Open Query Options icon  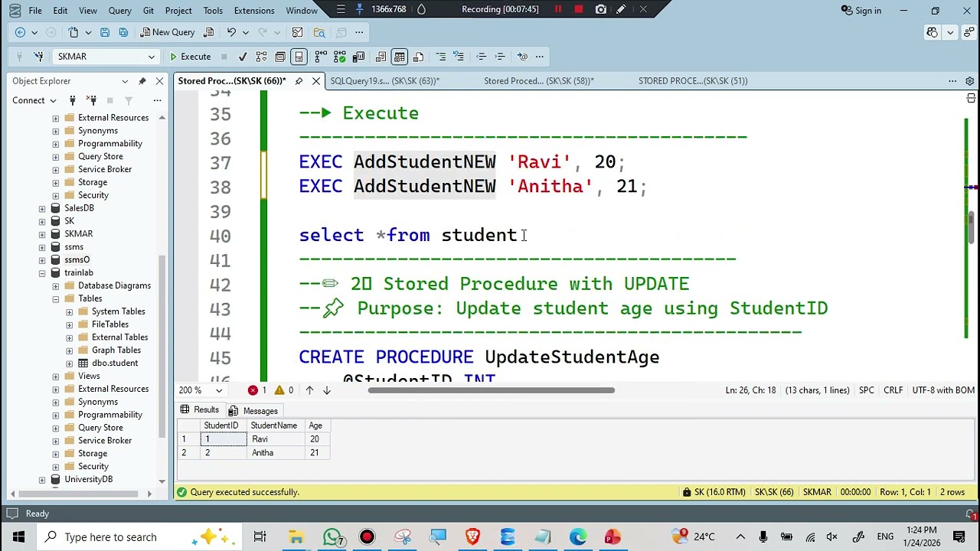[x=280, y=57]
